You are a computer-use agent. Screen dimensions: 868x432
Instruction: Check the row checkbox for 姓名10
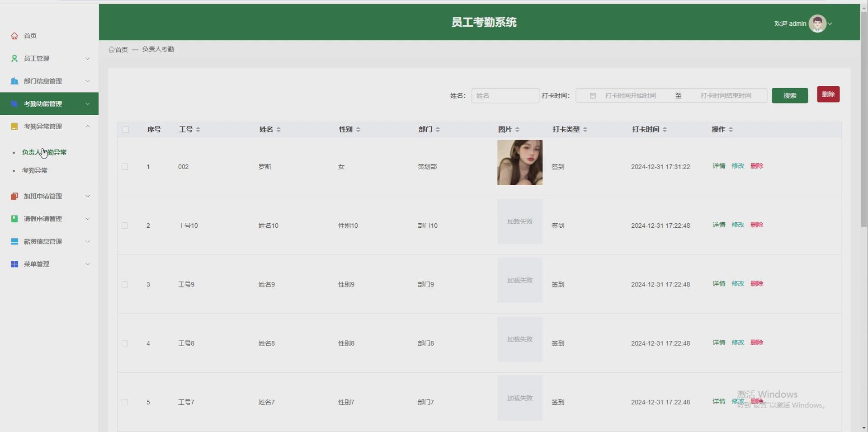pyautogui.click(x=125, y=225)
